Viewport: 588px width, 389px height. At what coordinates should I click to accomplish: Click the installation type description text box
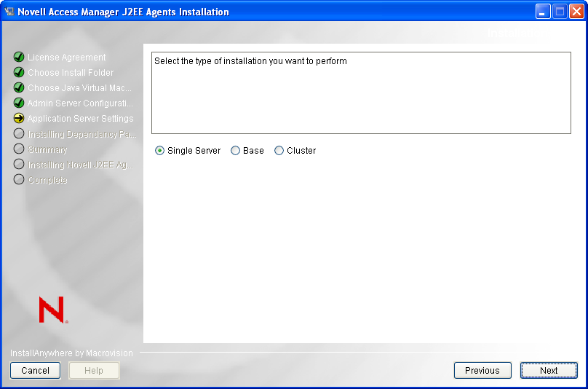click(361, 93)
